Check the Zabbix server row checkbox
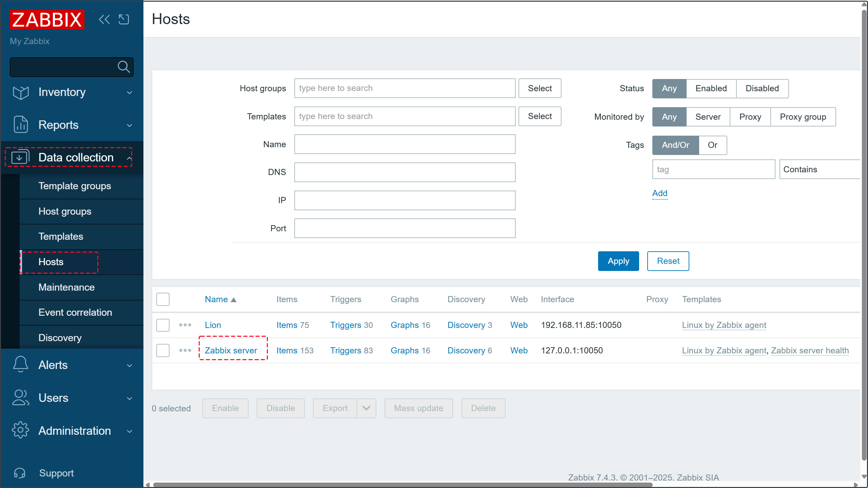 (x=163, y=350)
